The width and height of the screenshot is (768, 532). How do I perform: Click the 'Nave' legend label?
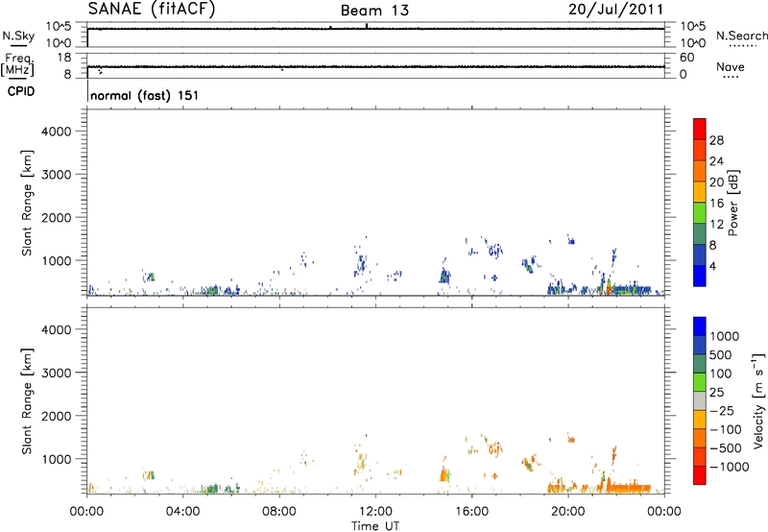731,66
